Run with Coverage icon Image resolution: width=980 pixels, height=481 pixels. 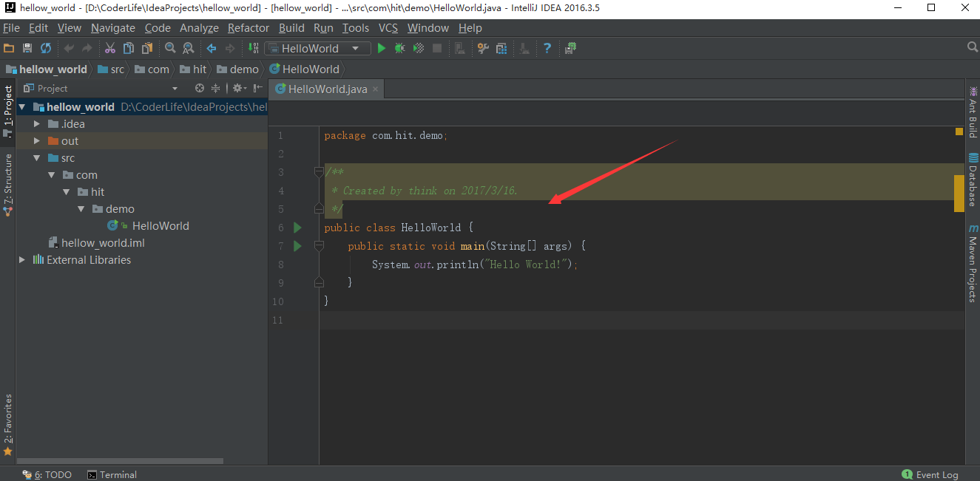(419, 48)
